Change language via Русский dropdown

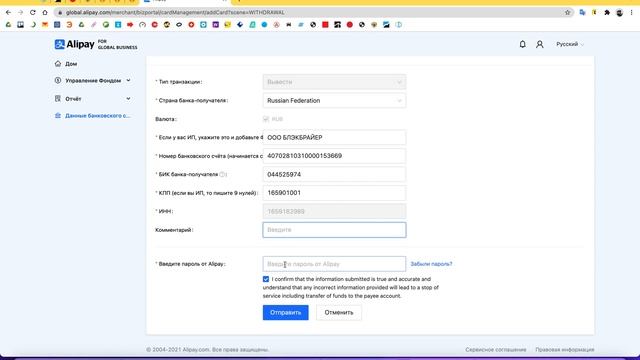click(x=570, y=44)
